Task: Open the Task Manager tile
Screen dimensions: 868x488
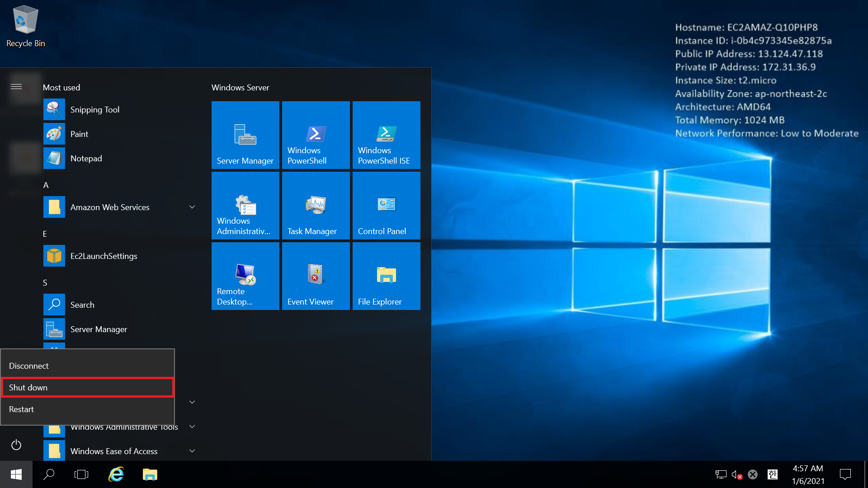Action: click(316, 206)
